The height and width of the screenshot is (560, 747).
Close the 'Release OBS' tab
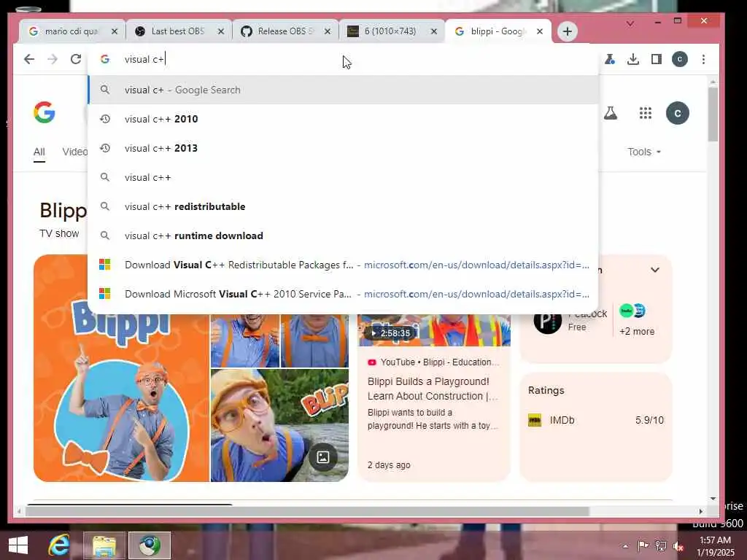(328, 31)
